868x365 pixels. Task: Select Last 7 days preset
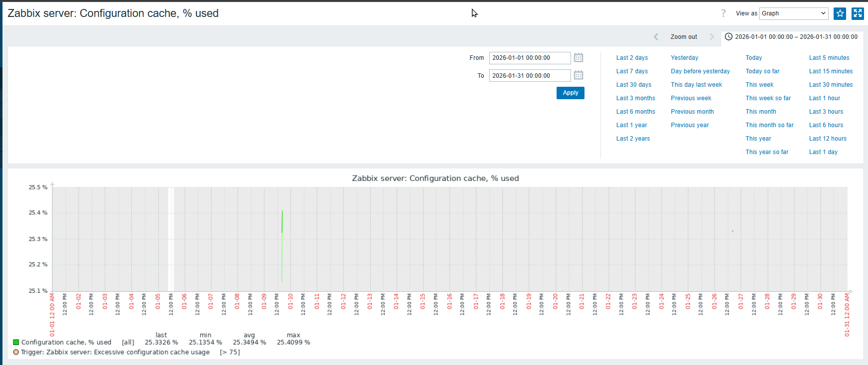point(632,71)
